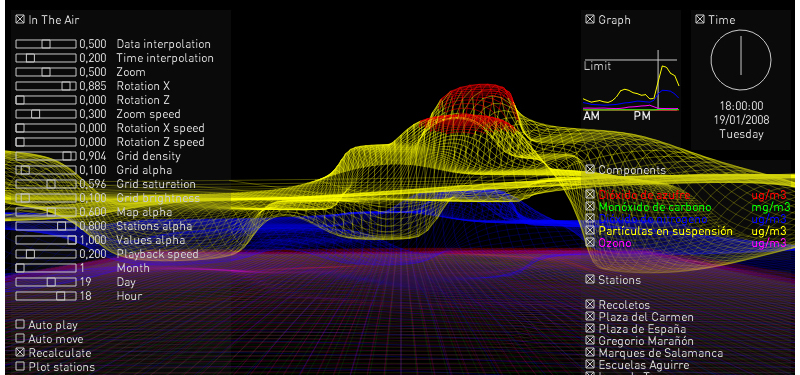The height and width of the screenshot is (375, 800).
Task: Enable the Plot stations checkbox
Action: [x=20, y=366]
